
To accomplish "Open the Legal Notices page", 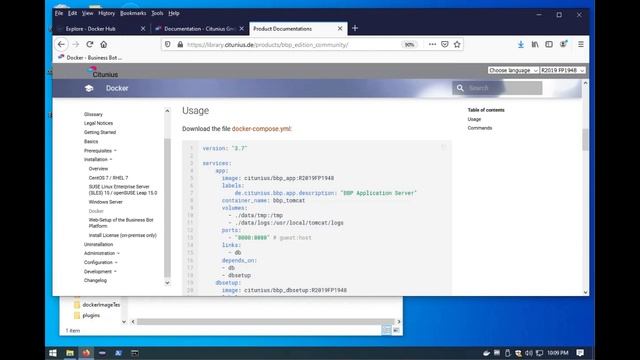I will point(98,123).
